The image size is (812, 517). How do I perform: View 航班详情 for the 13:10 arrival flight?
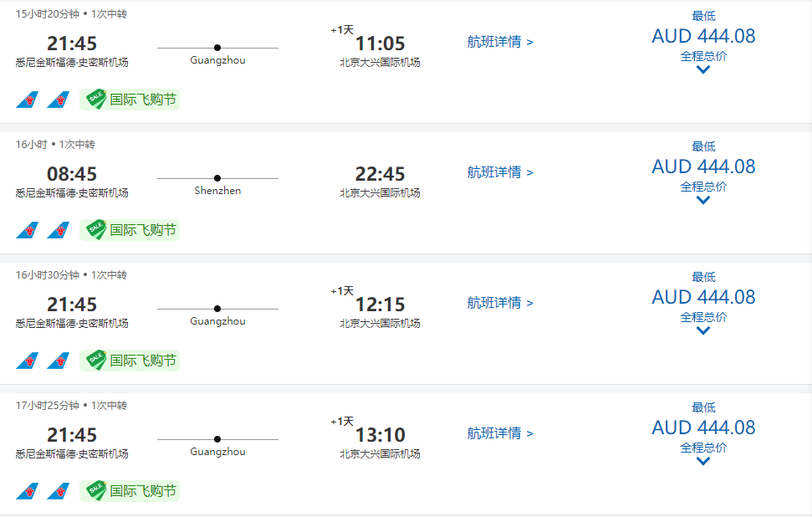click(x=500, y=433)
